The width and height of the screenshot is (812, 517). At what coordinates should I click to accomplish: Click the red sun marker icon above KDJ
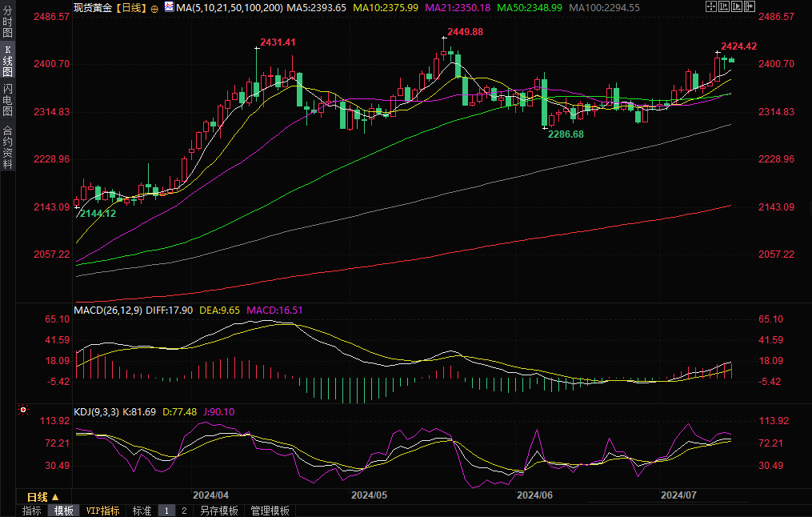pos(23,411)
